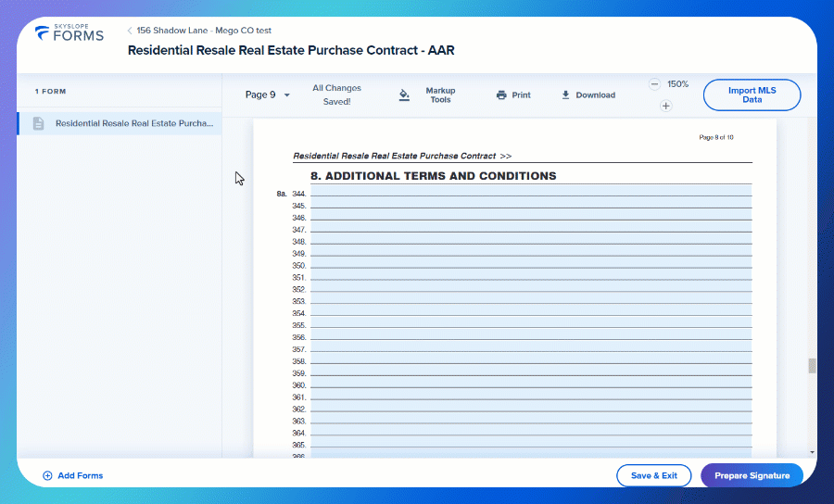Click Import MLS Data button
The image size is (834, 504).
(752, 94)
